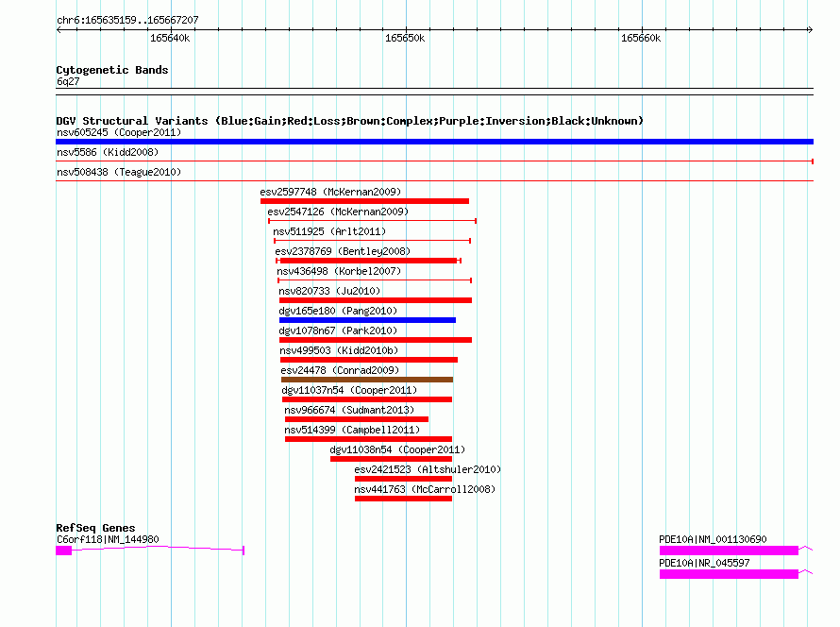Open the nsv514399 (Campbell2011) red bar
This screenshot has width=840, height=627.
pyautogui.click(x=368, y=439)
